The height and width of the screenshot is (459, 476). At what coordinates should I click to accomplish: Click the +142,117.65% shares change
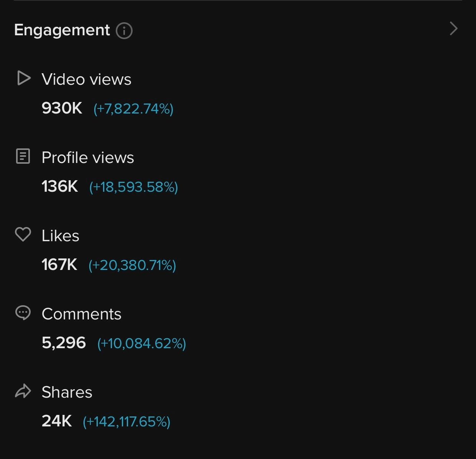(x=126, y=422)
